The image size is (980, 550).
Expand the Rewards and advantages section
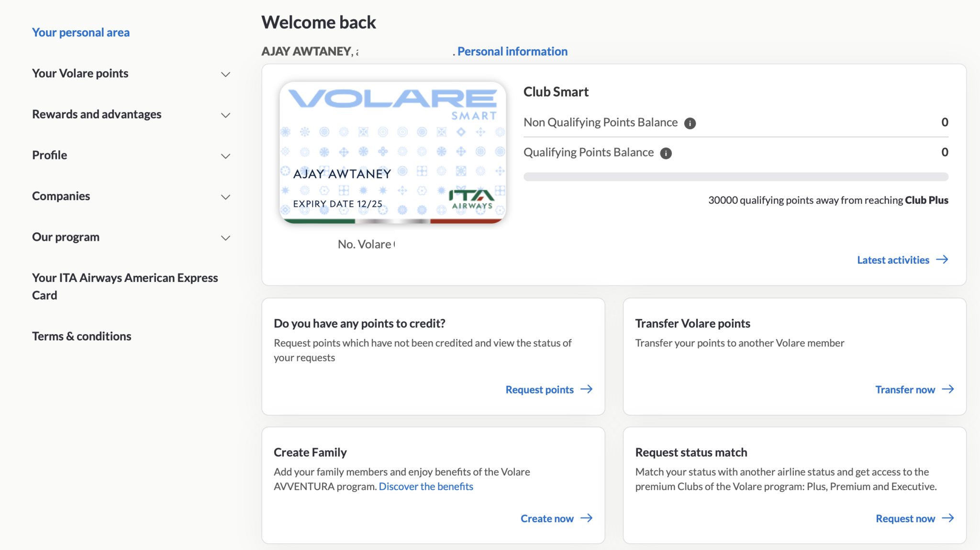[x=225, y=115]
